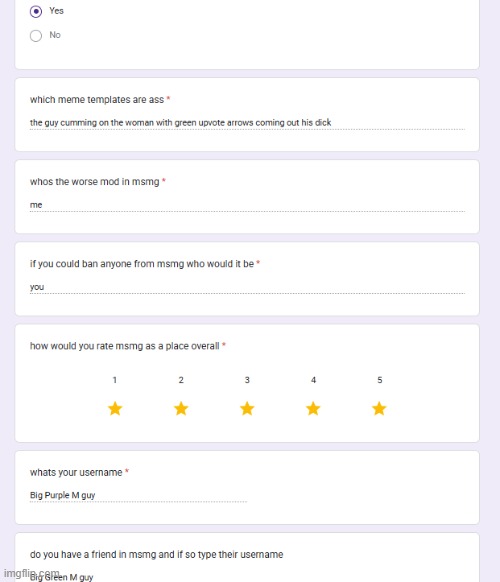Select the Yes radio option
This screenshot has width=500, height=582.
pos(36,12)
